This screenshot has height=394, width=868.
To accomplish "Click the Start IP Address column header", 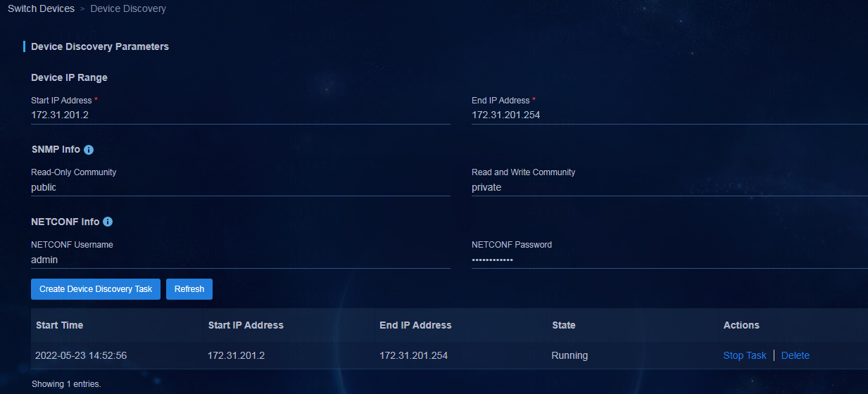I will (x=246, y=325).
